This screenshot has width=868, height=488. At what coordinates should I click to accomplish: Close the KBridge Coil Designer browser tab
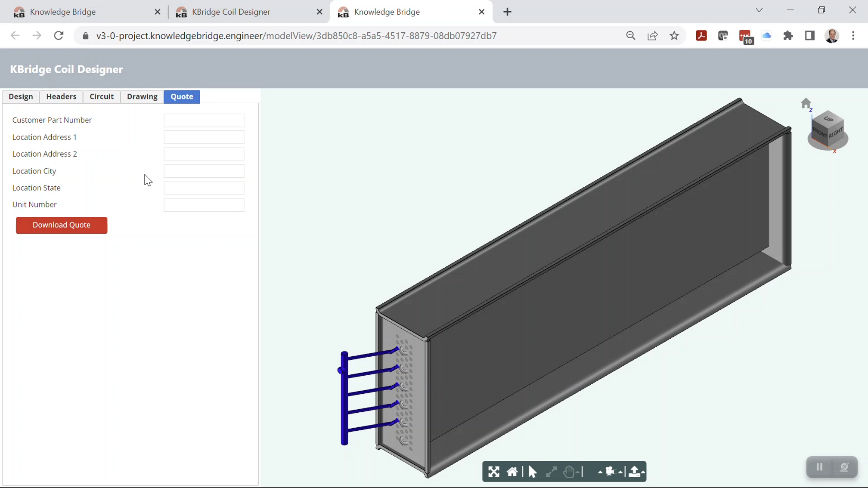click(319, 12)
